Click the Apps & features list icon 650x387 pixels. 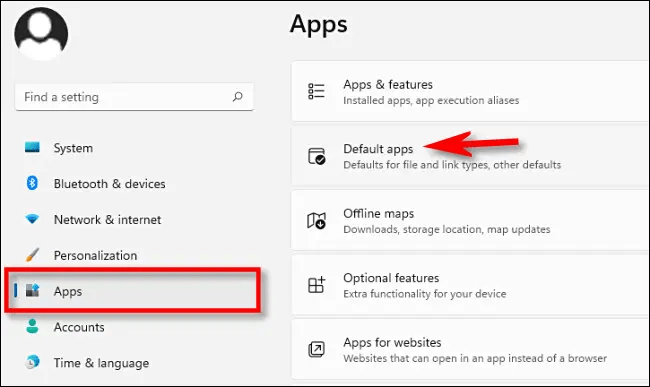tap(316, 91)
